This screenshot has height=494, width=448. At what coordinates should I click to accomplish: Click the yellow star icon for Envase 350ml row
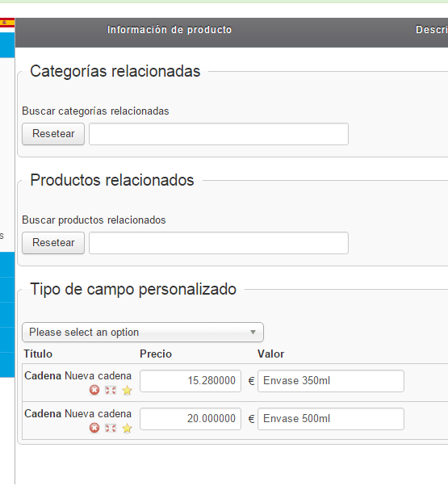(127, 391)
